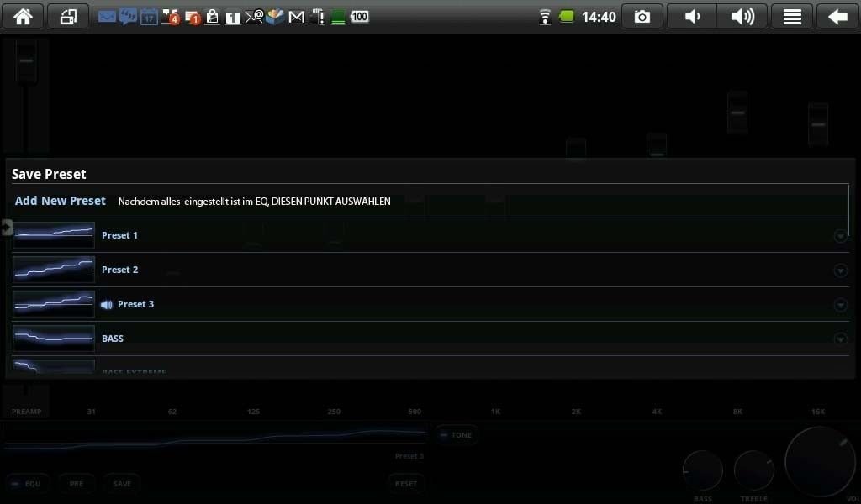Toggle the TONE switch in the equalizer
This screenshot has height=504, width=861.
[457, 435]
